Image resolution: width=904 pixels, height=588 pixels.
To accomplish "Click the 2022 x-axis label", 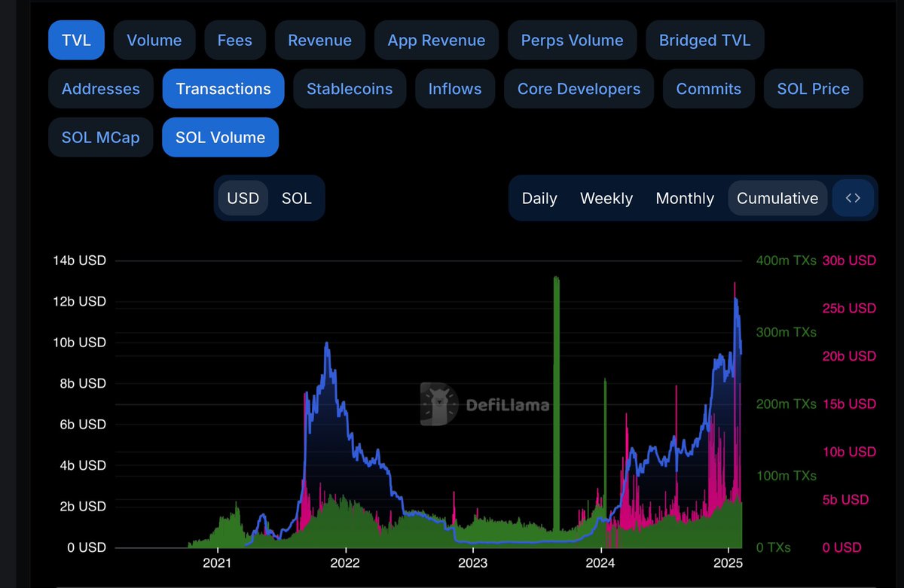I will coord(345,562).
